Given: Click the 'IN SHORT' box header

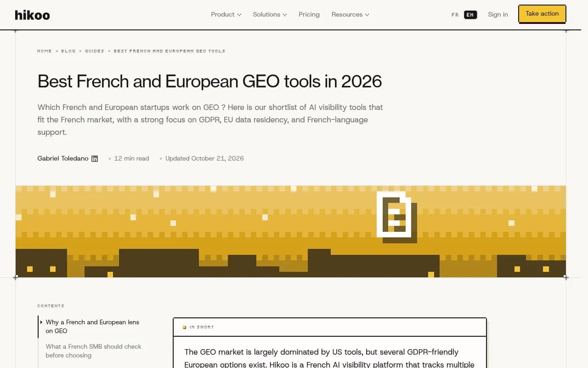Looking at the screenshot, I should pyautogui.click(x=330, y=327).
